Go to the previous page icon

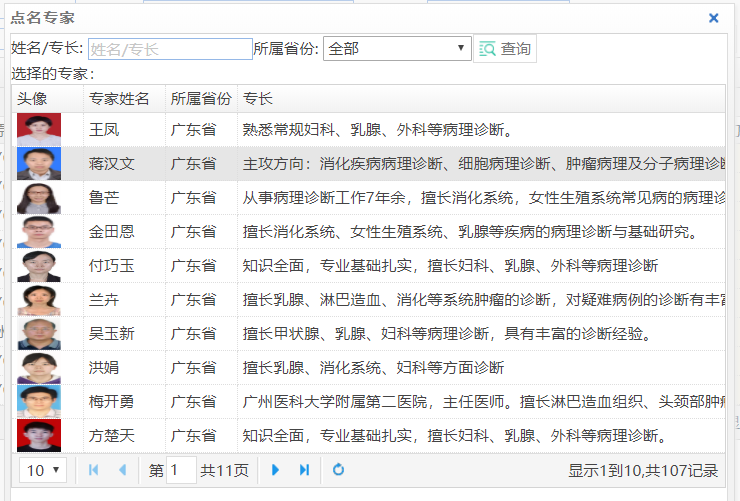click(x=122, y=470)
